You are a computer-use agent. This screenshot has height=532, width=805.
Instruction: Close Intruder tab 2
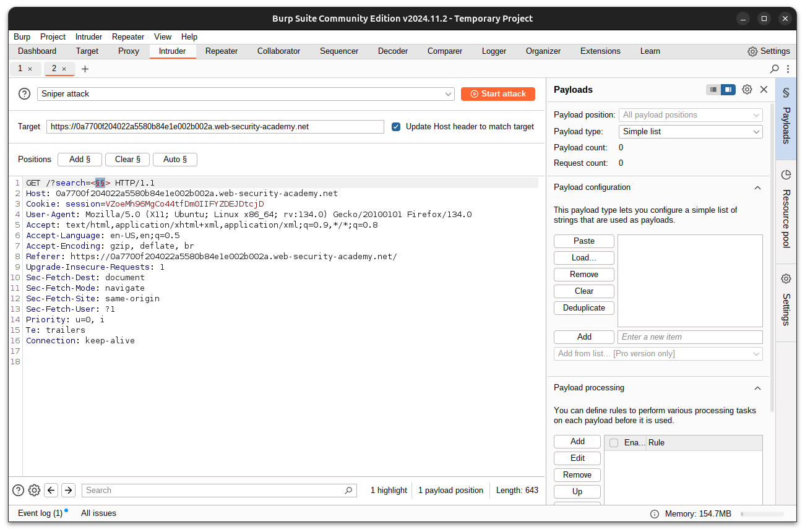pos(64,69)
